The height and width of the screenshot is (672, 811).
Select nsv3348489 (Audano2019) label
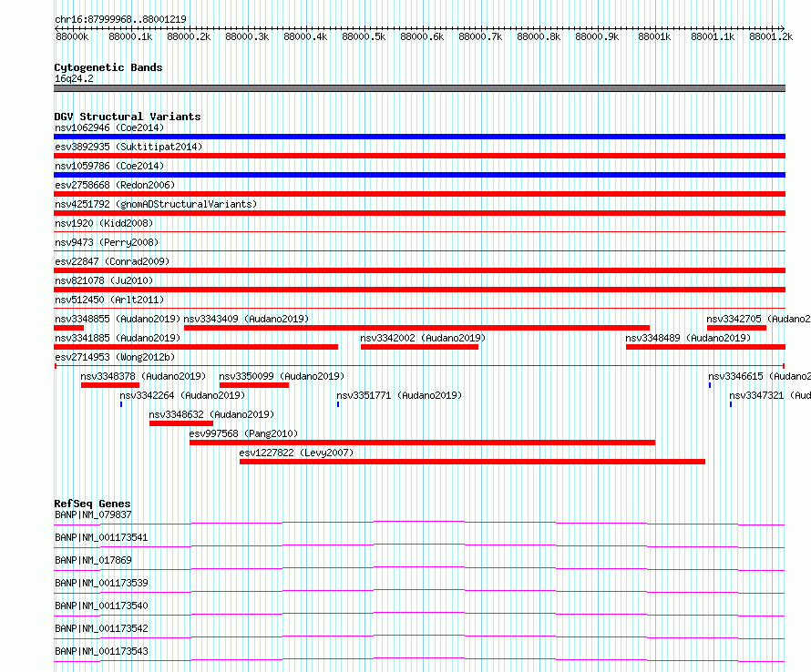point(688,338)
